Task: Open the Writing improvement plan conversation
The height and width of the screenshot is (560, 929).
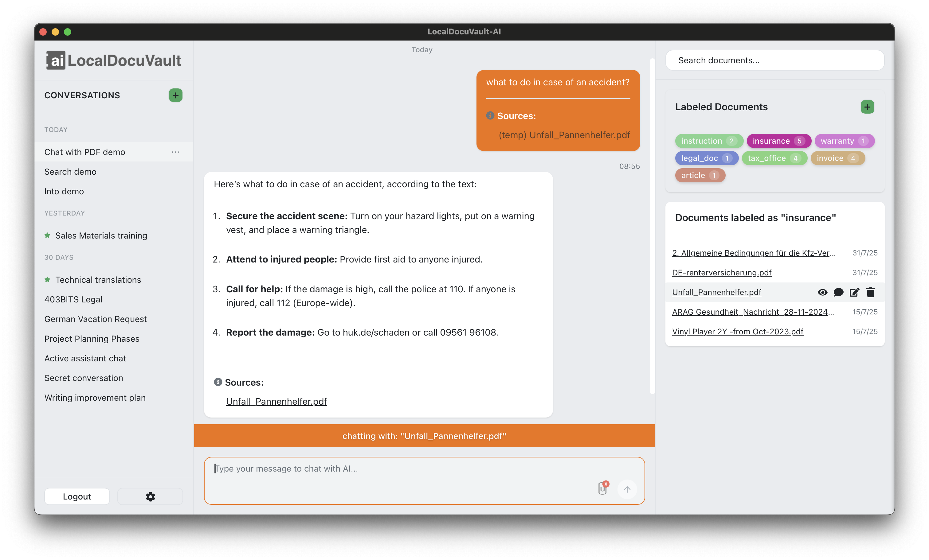Action: coord(95,397)
